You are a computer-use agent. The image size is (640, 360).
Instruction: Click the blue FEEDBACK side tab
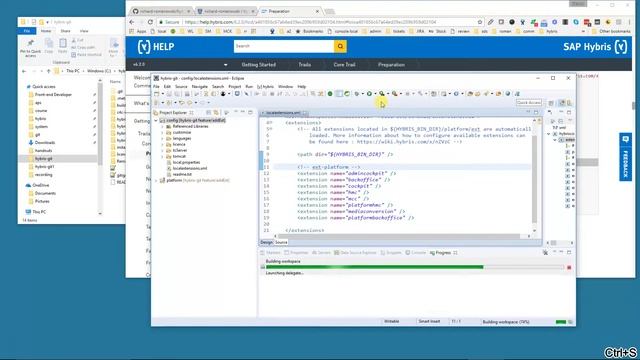[x=625, y=157]
